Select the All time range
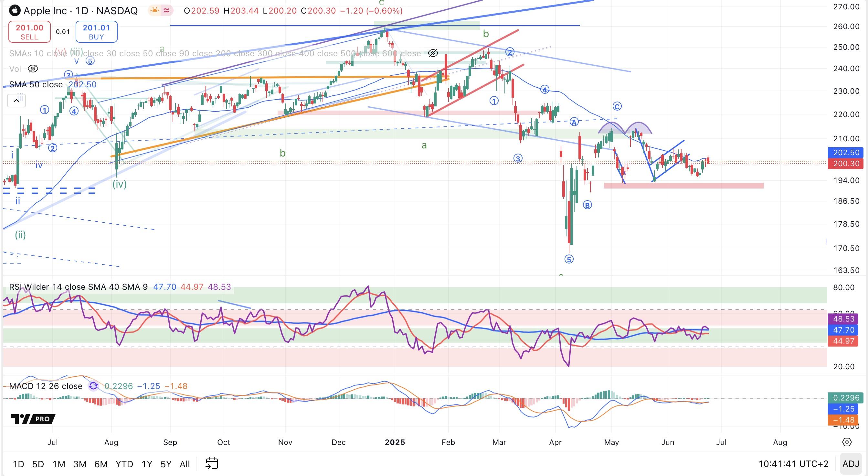Viewport: 868px width, 476px height. pyautogui.click(x=185, y=464)
